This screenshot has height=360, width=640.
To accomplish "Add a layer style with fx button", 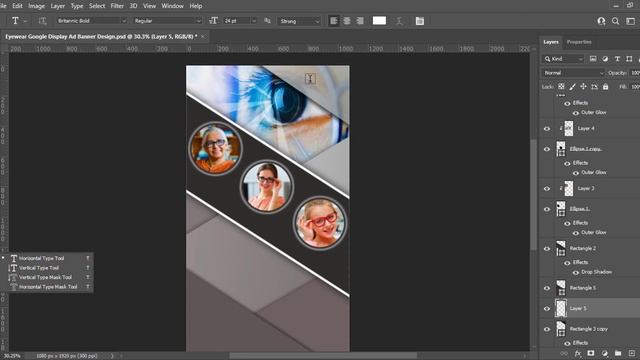I will pos(578,353).
